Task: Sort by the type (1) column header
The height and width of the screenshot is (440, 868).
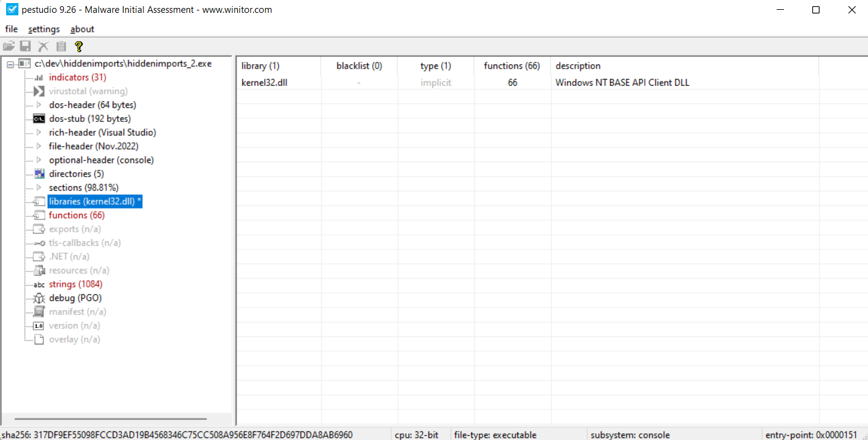Action: (436, 66)
